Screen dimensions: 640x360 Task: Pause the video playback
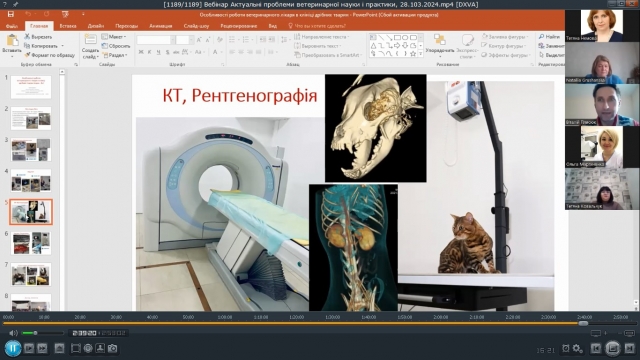(13, 349)
